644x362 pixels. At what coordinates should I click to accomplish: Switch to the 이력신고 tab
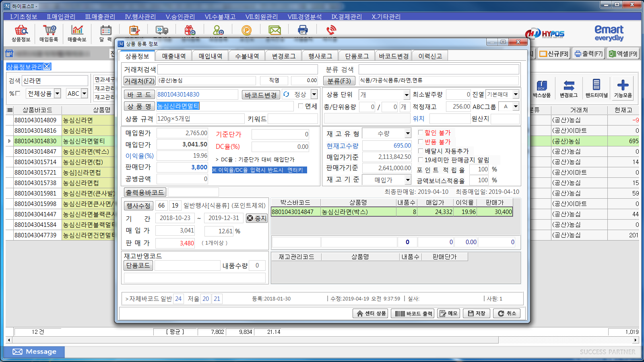coord(430,56)
